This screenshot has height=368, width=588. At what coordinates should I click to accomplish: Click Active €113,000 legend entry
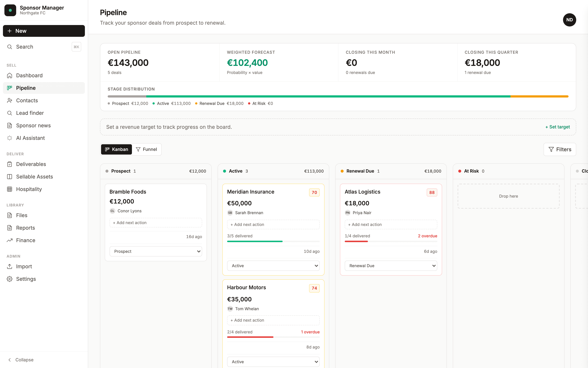172,103
